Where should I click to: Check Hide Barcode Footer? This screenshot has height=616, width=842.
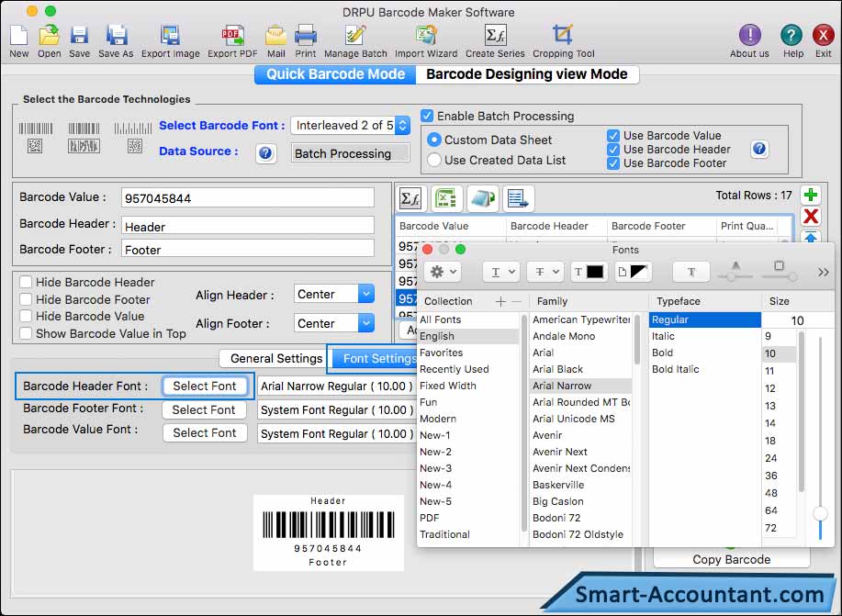coord(25,299)
